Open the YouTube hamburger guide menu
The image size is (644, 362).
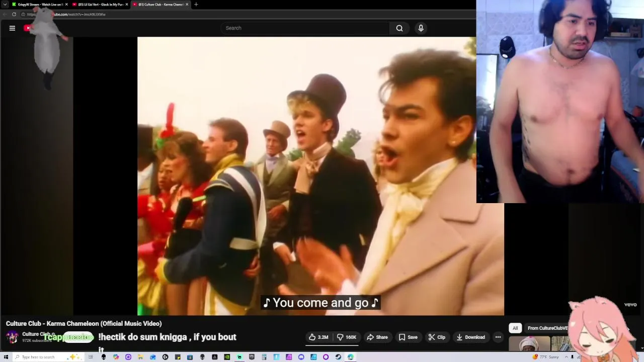[x=12, y=28]
